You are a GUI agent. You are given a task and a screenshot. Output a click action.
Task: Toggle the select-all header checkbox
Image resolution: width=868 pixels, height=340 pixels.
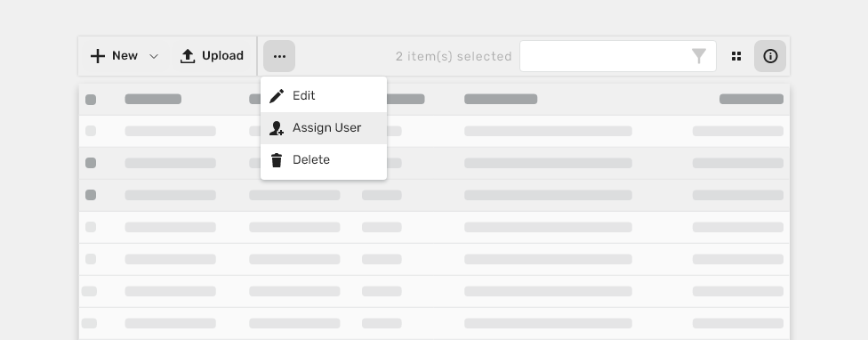click(91, 100)
